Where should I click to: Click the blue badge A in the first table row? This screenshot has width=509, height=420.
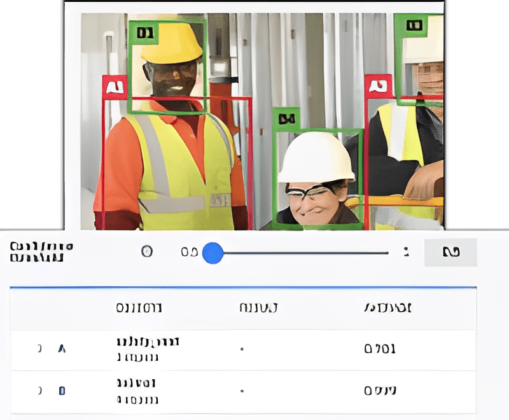(60, 348)
